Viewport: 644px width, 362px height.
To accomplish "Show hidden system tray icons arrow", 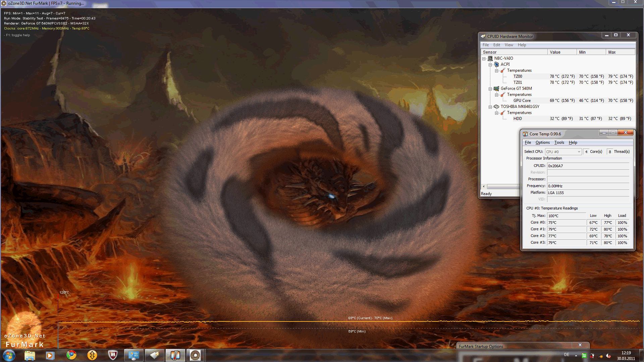I will pos(576,356).
